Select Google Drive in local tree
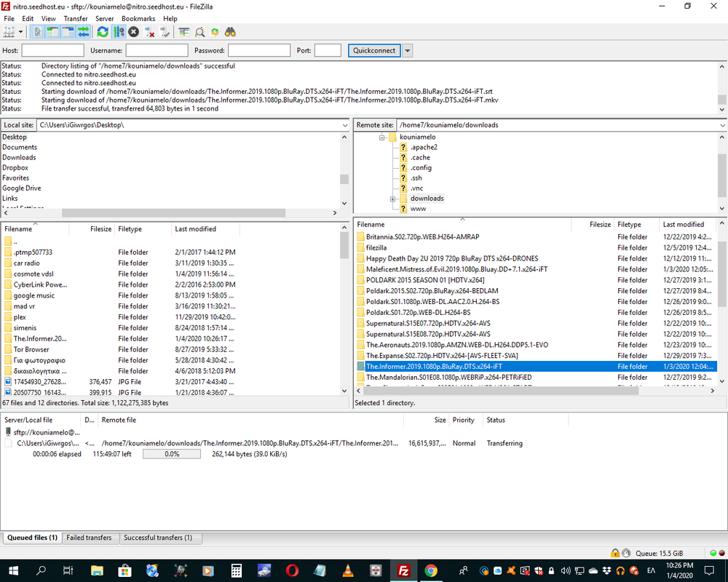Image resolution: width=728 pixels, height=582 pixels. tap(21, 188)
